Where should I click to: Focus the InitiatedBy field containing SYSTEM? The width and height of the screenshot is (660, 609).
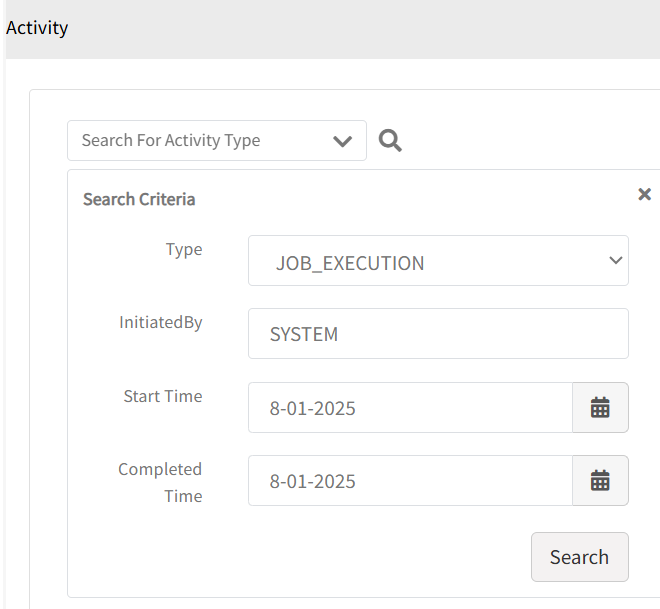[x=438, y=333]
